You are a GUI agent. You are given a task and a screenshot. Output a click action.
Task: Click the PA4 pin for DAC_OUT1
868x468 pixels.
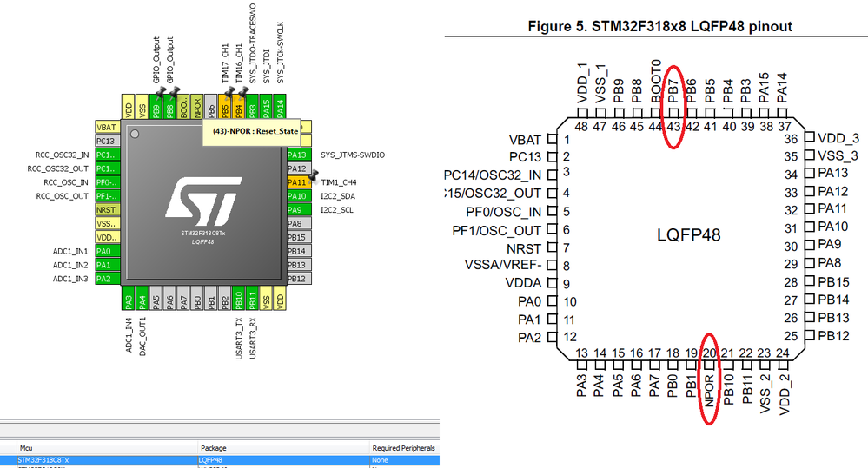point(142,298)
